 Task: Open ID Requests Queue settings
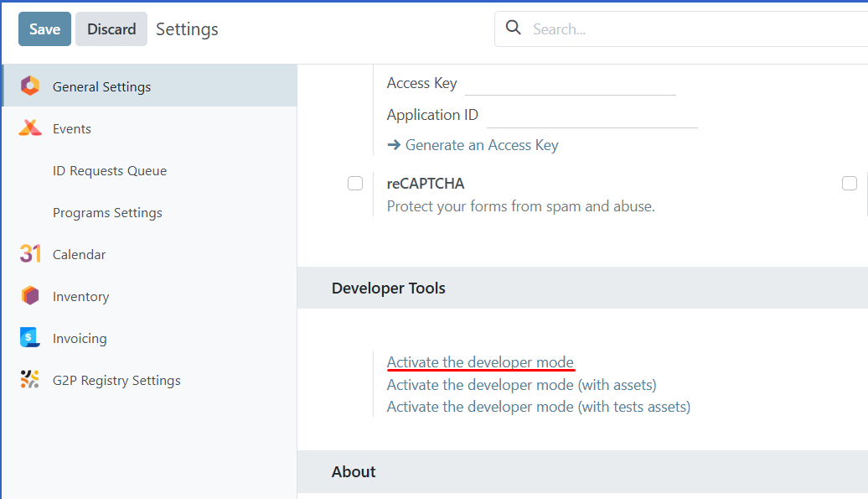[109, 170]
